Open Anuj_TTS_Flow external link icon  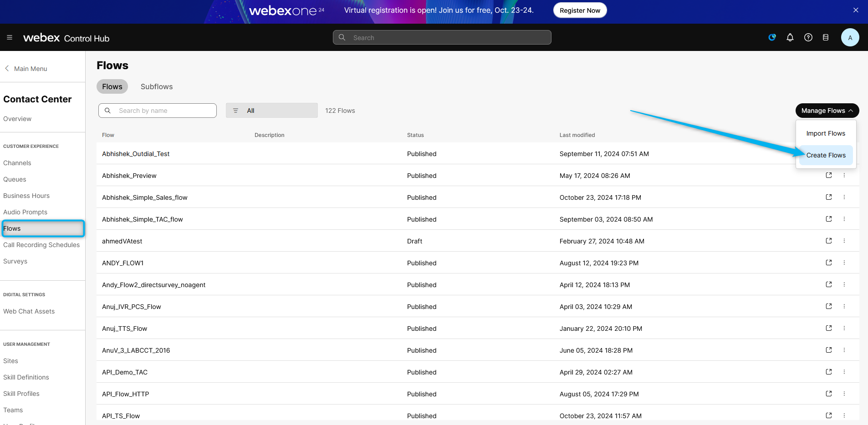coord(829,328)
